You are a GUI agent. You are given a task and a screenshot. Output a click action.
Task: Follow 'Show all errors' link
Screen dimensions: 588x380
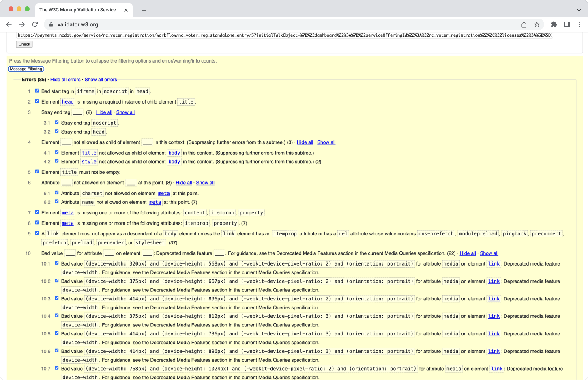tap(101, 80)
